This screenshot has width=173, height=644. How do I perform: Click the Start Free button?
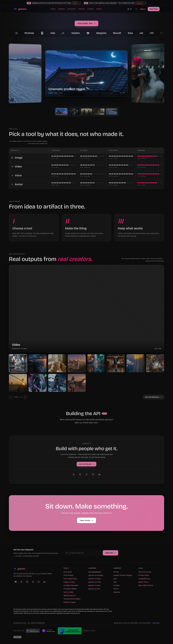[154, 9]
